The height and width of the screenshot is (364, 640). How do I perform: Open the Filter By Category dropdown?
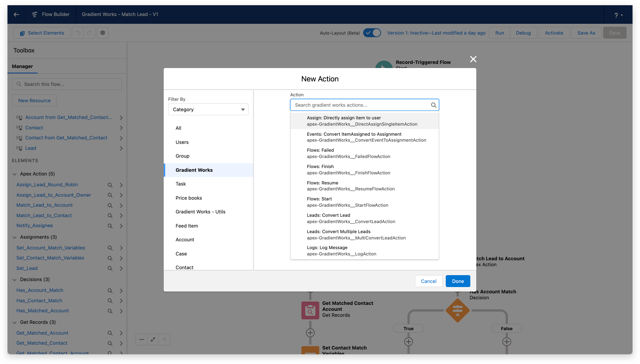coord(208,110)
